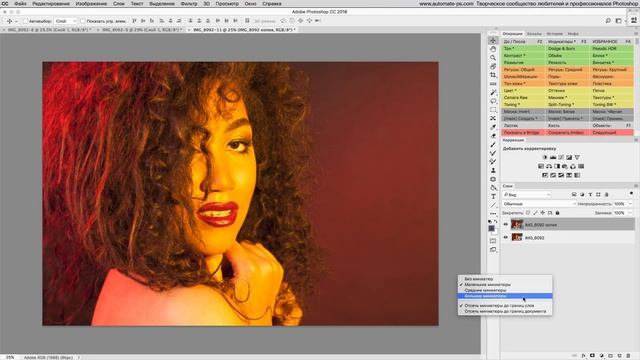The width and height of the screenshot is (640, 360).
Task: Run the Dodge & Burn action
Action: click(x=567, y=49)
